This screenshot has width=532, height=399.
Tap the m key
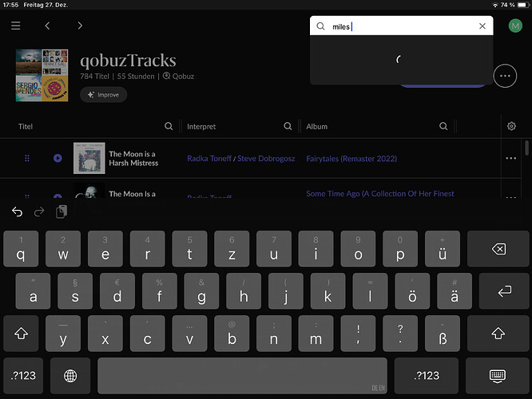[x=316, y=334]
